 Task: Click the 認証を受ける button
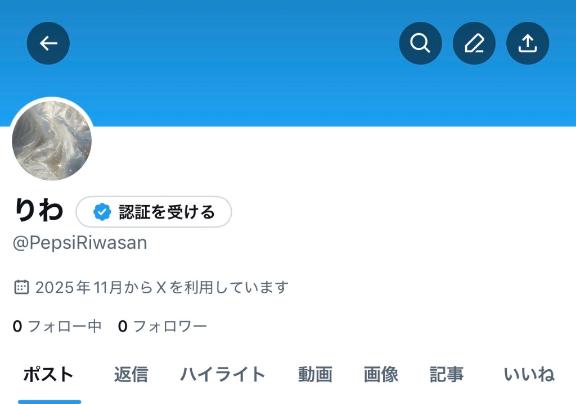pyautogui.click(x=154, y=212)
